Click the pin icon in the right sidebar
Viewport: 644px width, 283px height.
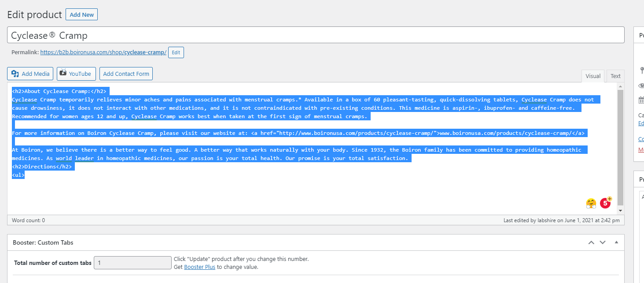click(x=642, y=70)
